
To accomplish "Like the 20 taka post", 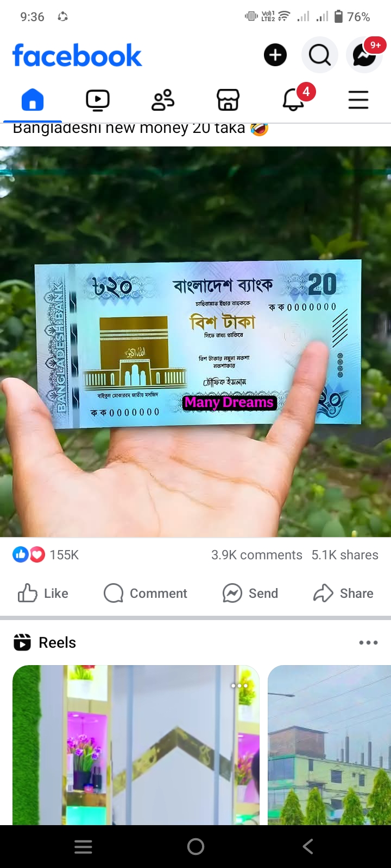I will point(43,593).
